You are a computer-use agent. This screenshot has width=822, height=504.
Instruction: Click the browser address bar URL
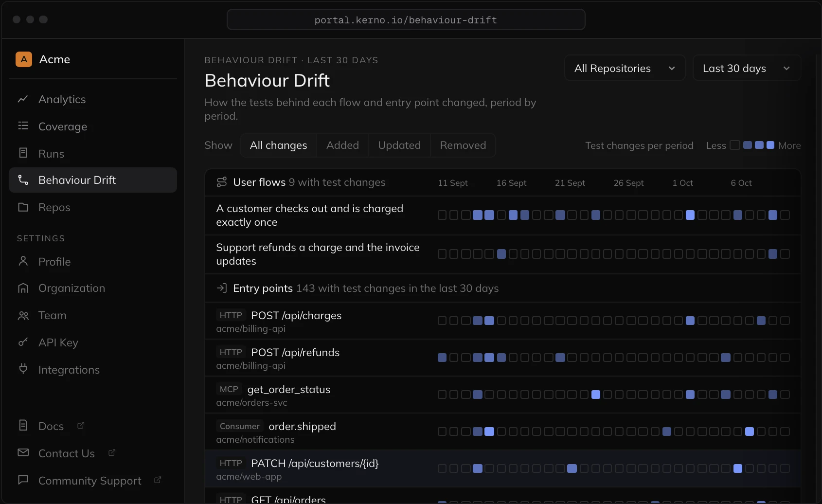406,20
